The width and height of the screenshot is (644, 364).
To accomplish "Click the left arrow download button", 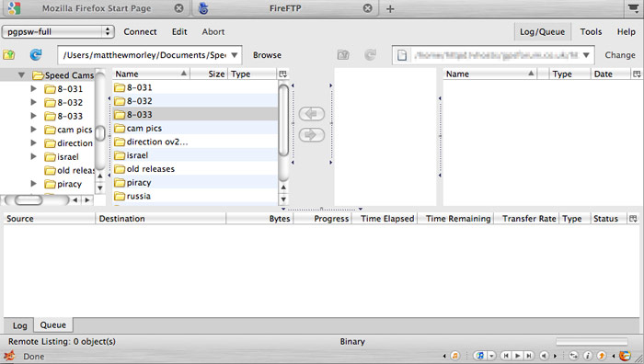I will click(x=312, y=114).
